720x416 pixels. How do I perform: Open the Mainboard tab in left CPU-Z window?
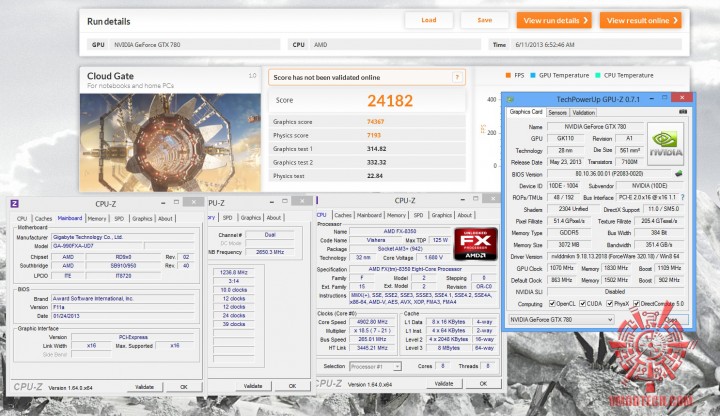(x=70, y=218)
